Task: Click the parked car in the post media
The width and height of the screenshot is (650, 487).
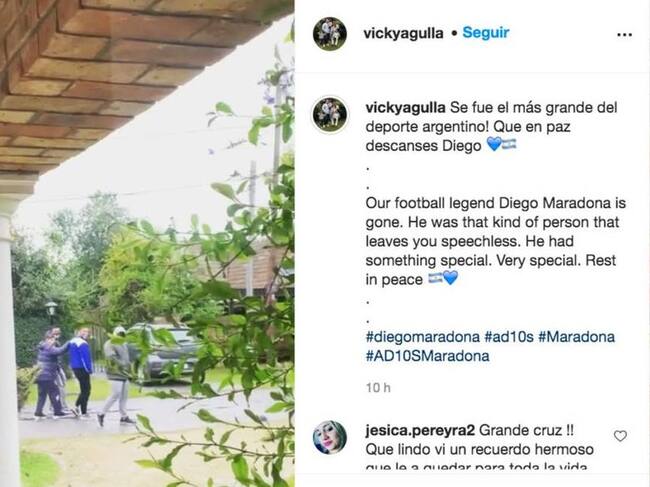Action: coord(166,351)
